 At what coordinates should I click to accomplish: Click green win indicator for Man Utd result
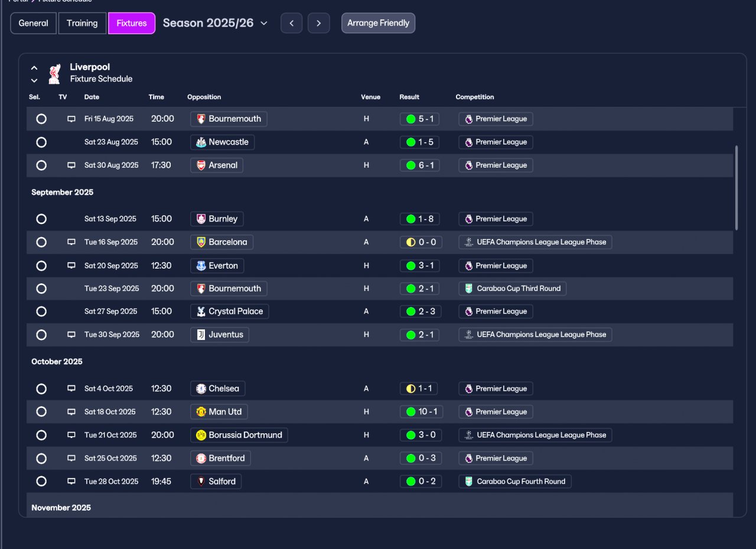click(x=411, y=411)
